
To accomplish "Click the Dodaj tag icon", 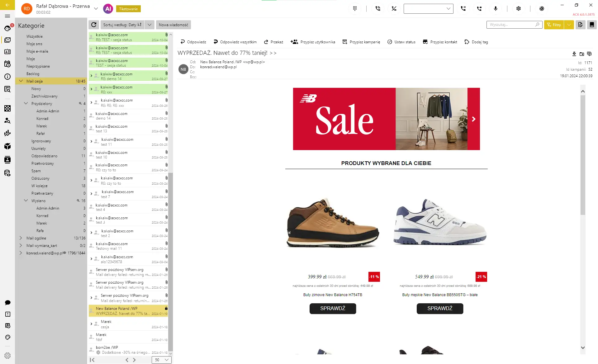I will [x=467, y=42].
